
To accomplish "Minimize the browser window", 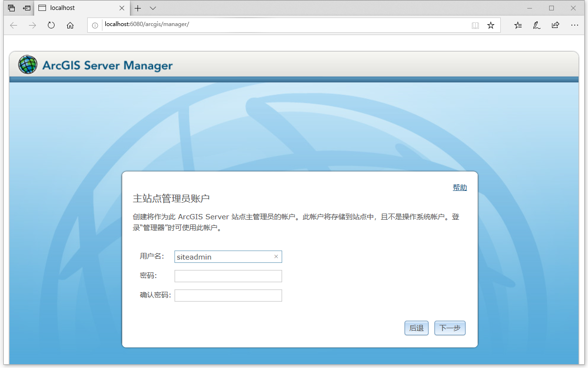I will coord(530,8).
